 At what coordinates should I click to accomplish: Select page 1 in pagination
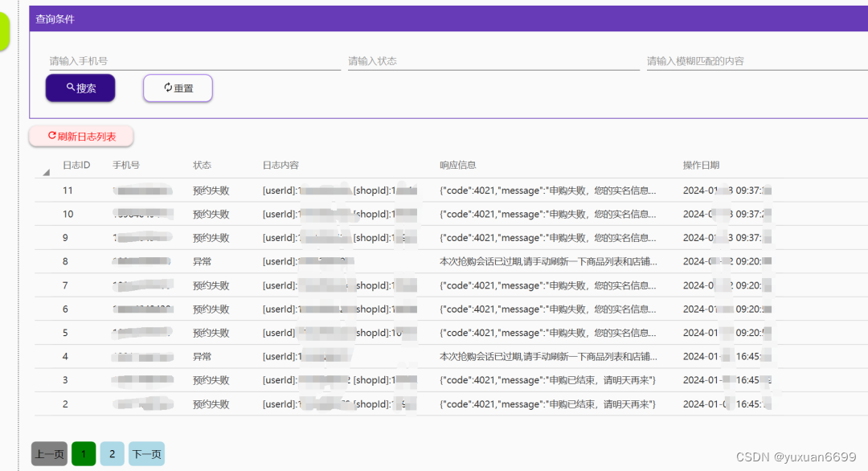84,454
